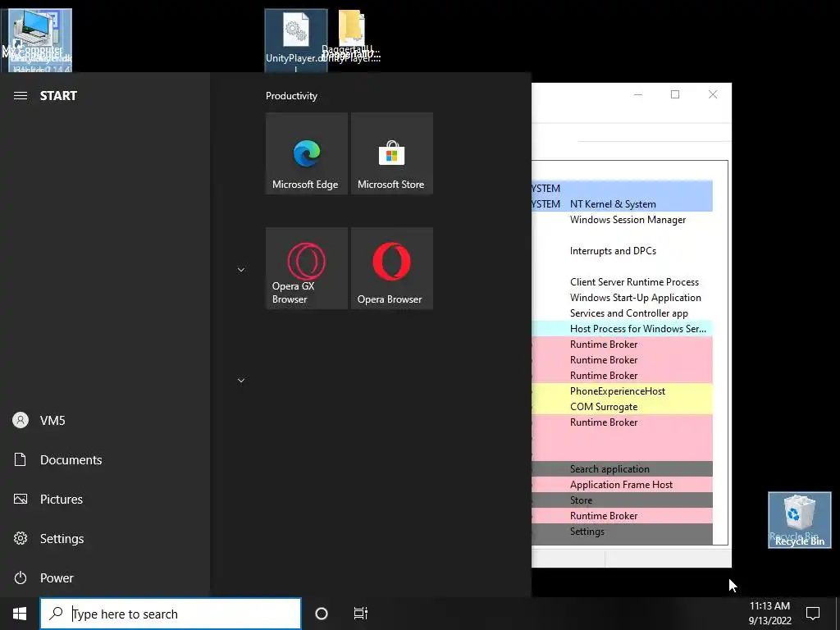
Task: Open the Microsoft Edge tile
Action: pyautogui.click(x=307, y=153)
